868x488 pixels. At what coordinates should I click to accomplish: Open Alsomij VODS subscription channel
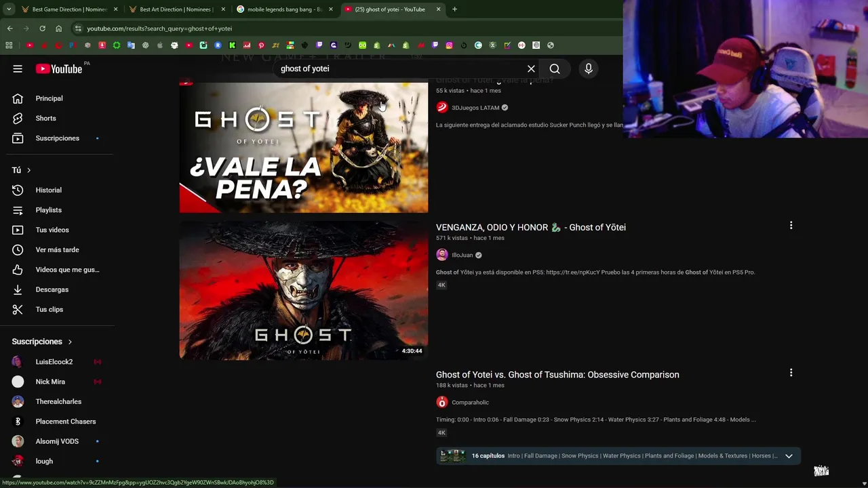pyautogui.click(x=58, y=441)
